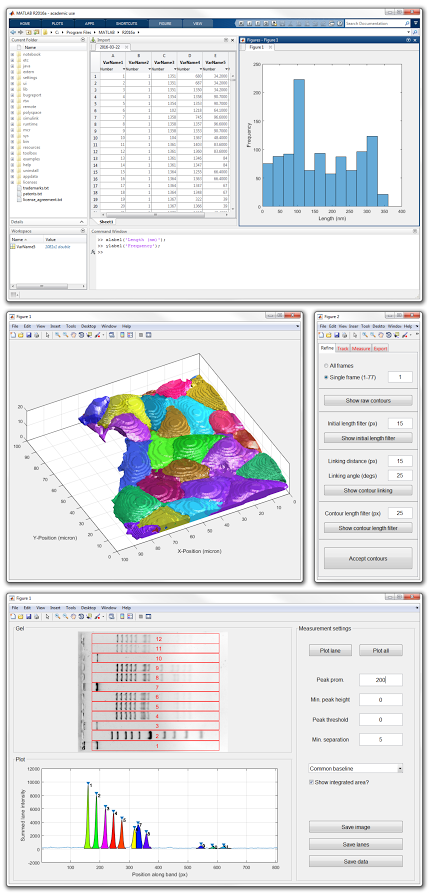The height and width of the screenshot is (894, 429).
Task: Toggle the Show integrated area checkbox
Action: pos(311,782)
